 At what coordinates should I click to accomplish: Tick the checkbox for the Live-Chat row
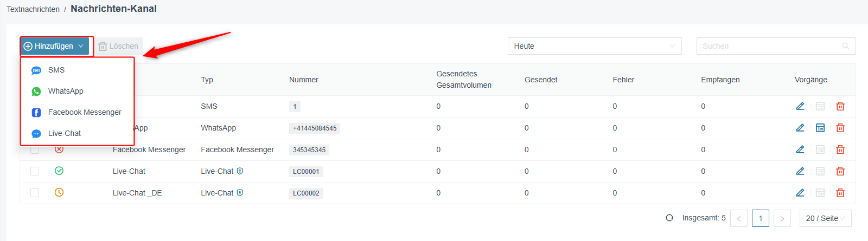point(35,171)
